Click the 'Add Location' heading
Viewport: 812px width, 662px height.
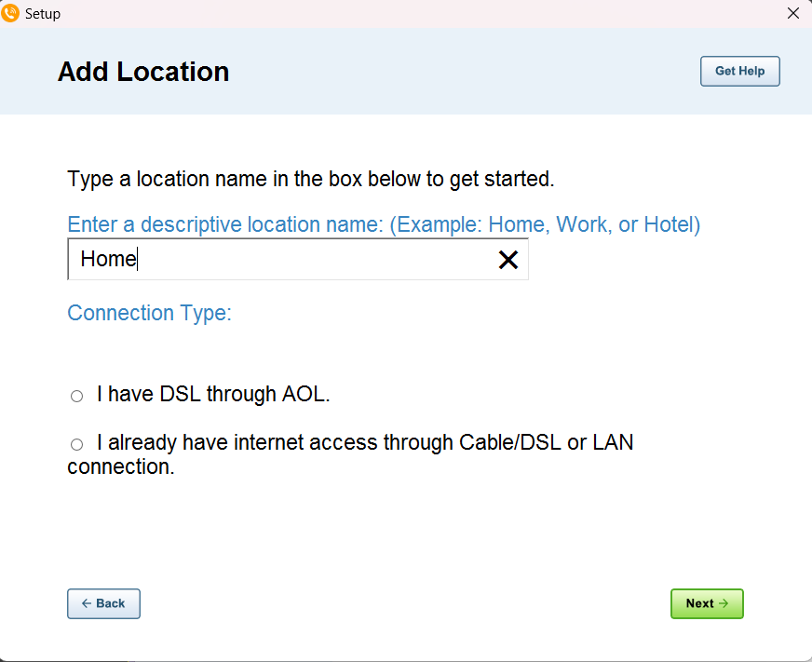point(143,72)
